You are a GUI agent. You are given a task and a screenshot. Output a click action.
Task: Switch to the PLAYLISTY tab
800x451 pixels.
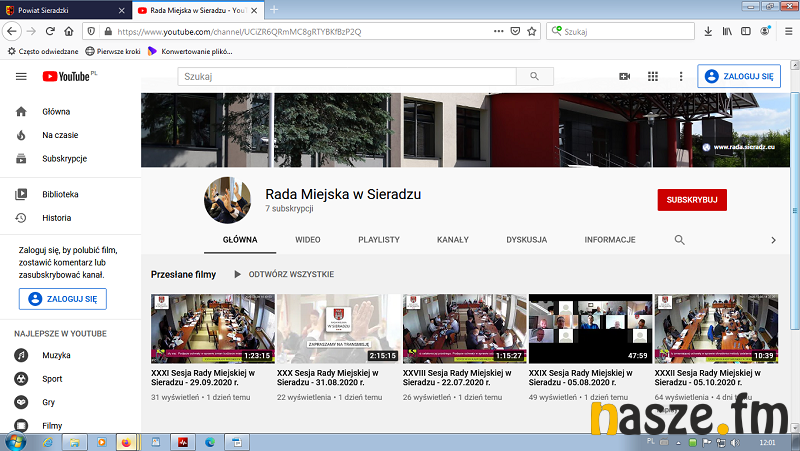tap(379, 240)
